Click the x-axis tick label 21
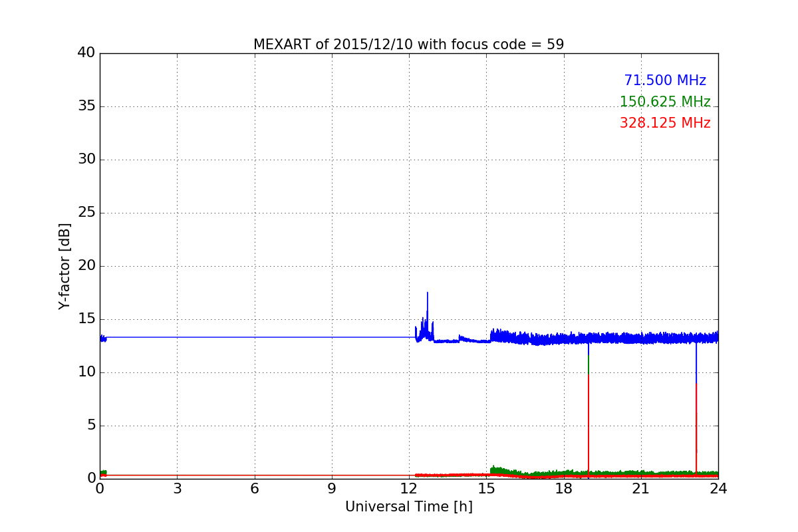 point(641,489)
